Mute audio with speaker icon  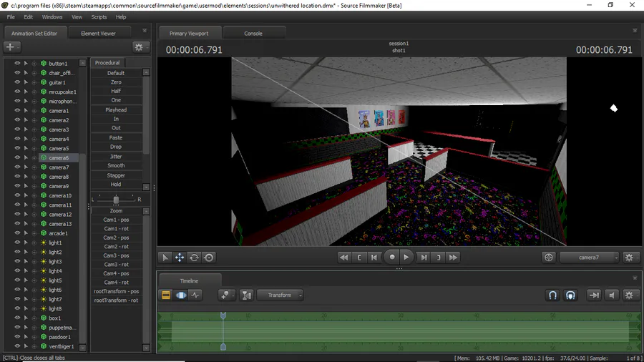(x=612, y=295)
